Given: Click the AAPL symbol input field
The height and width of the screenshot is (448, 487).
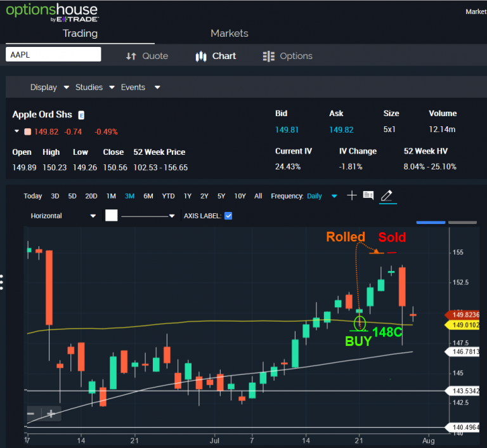Looking at the screenshot, I should 53,55.
